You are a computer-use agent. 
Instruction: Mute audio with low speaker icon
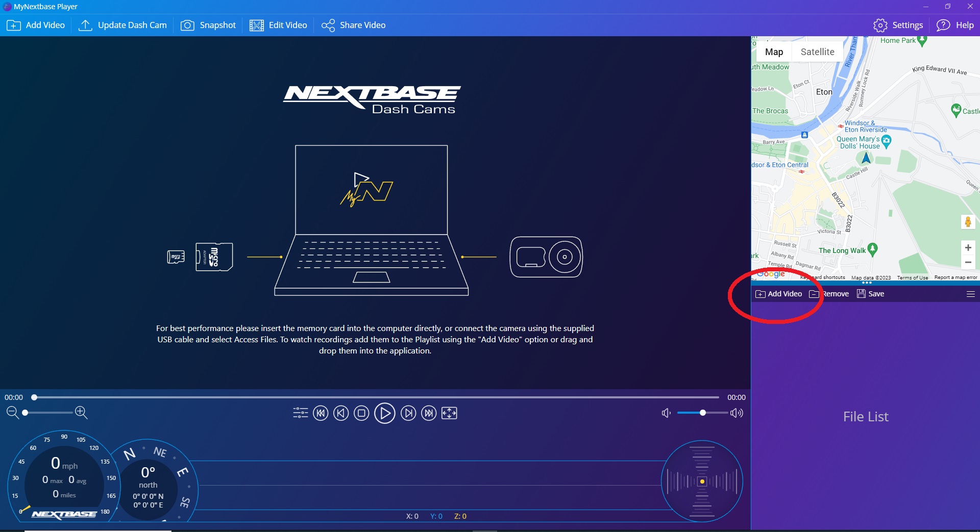coord(666,413)
